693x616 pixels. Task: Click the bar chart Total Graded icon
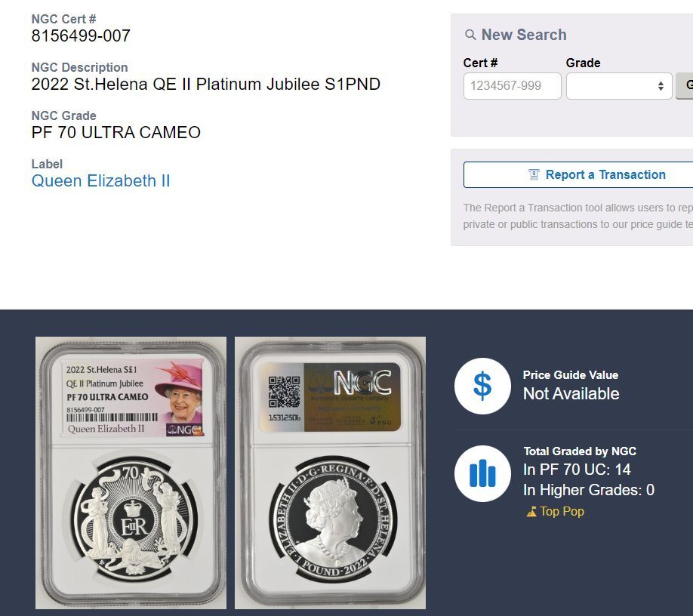tap(482, 473)
